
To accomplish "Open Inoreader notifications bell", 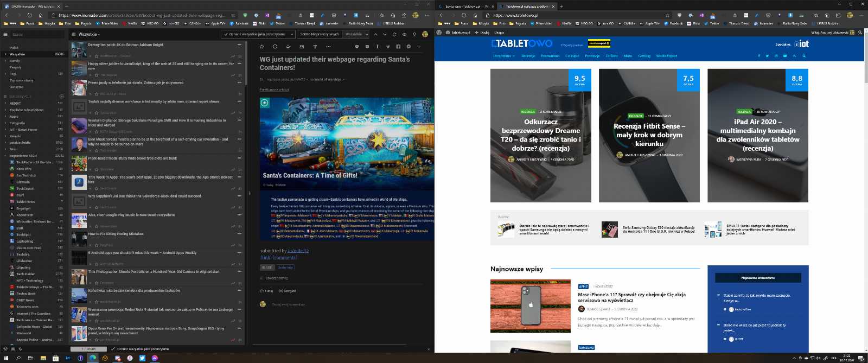I will pos(414,34).
